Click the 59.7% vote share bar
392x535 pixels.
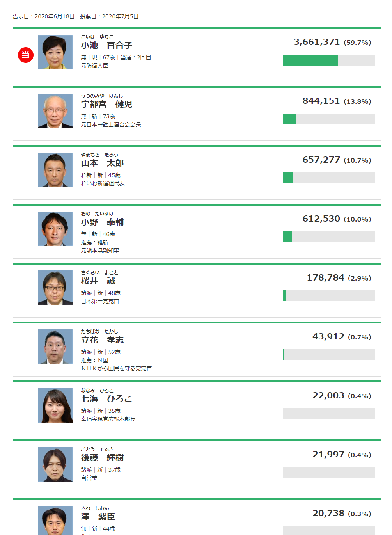pos(328,60)
